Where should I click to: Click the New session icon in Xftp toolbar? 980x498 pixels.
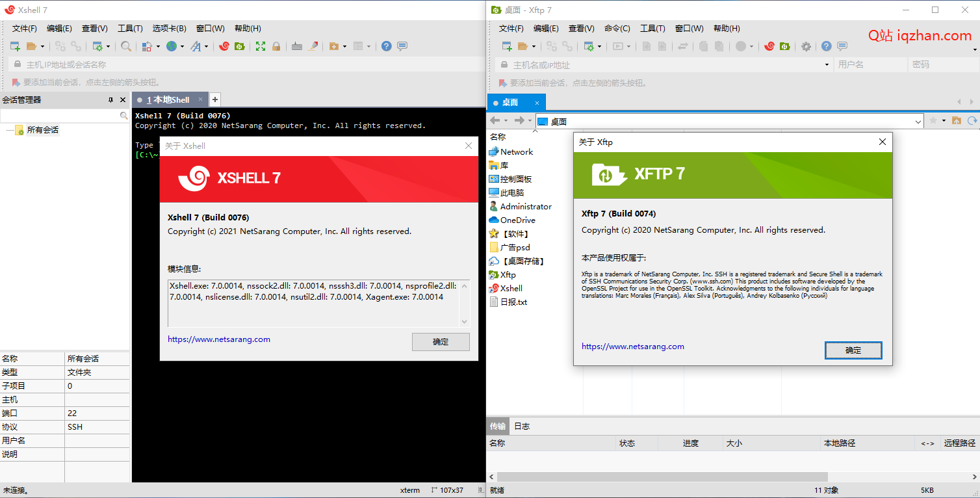coord(507,46)
